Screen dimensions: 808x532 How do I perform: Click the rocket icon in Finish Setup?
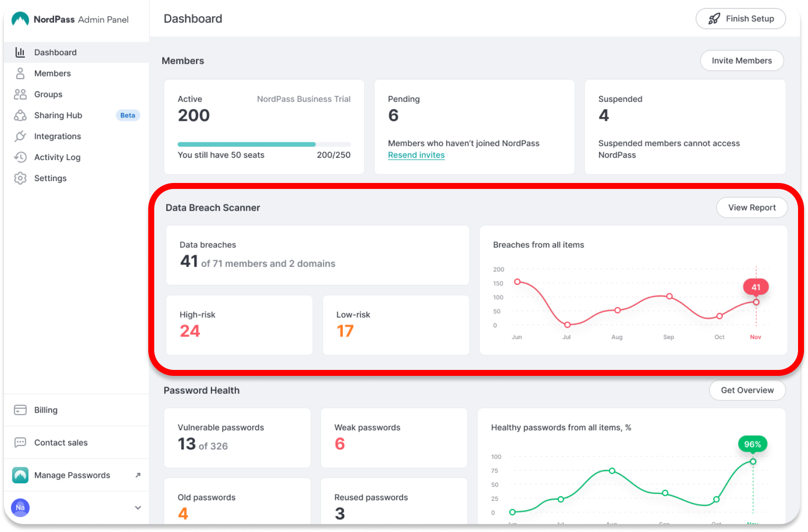tap(714, 19)
